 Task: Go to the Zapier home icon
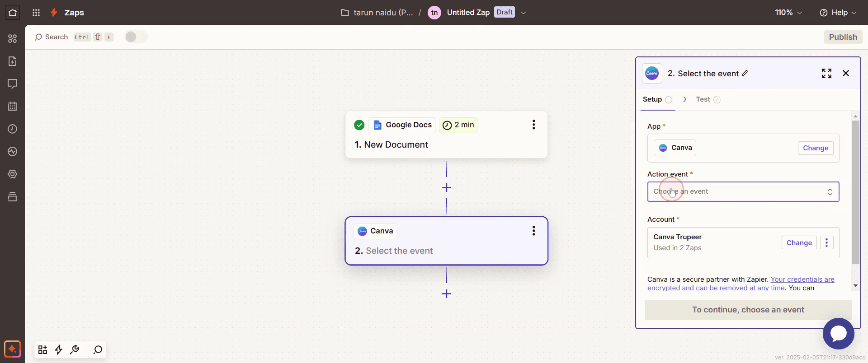(x=13, y=13)
